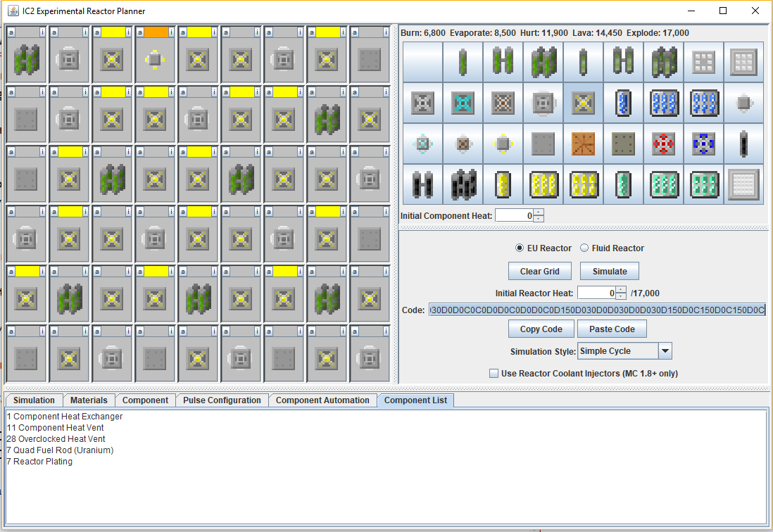Viewport: 773px width, 532px height.
Task: Click the orange heat bar in top grid row
Action: click(156, 32)
